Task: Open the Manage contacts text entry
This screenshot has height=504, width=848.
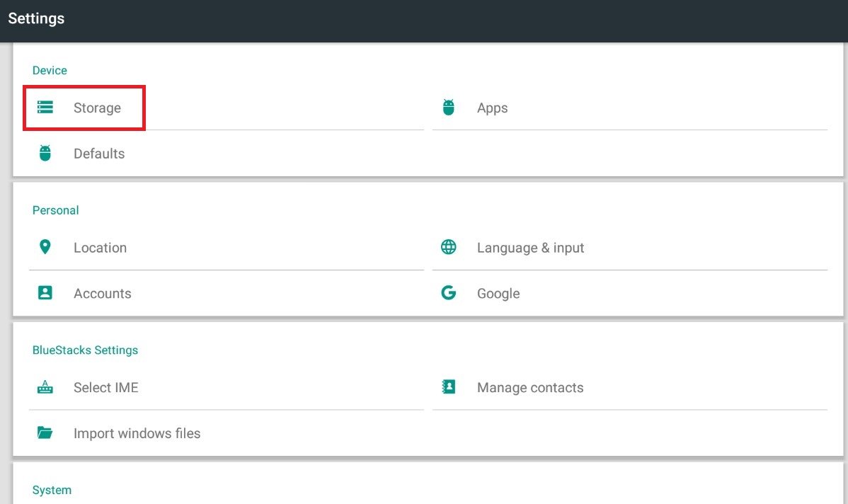Action: click(530, 388)
